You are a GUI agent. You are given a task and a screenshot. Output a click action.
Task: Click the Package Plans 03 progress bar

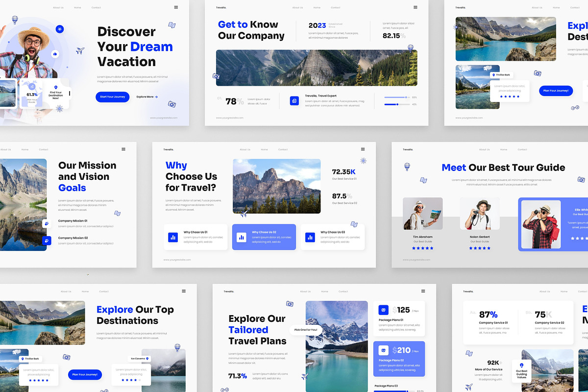pos(393,391)
